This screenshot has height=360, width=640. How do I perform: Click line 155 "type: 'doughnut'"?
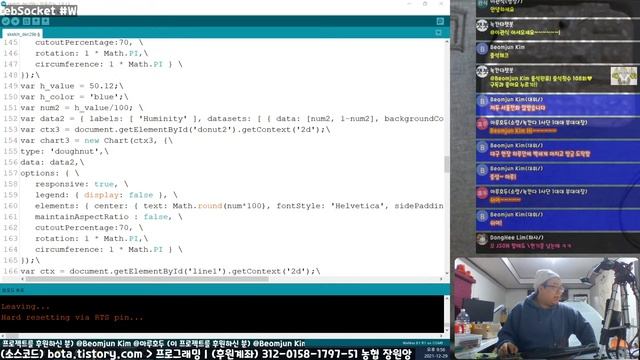pyautogui.click(x=64, y=151)
